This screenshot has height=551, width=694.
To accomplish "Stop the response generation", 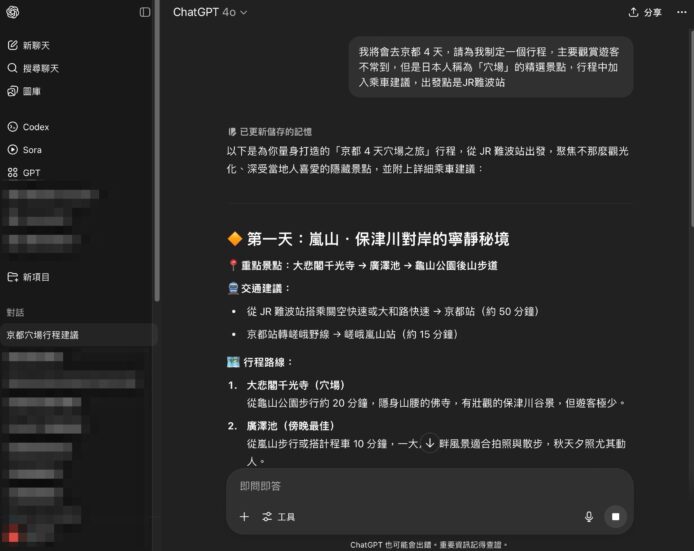I will (x=616, y=517).
